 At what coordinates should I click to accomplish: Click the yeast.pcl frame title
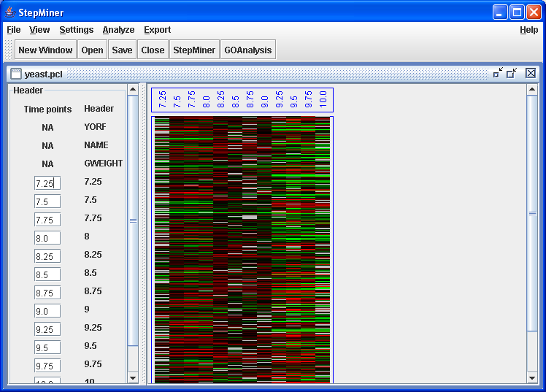click(x=44, y=74)
